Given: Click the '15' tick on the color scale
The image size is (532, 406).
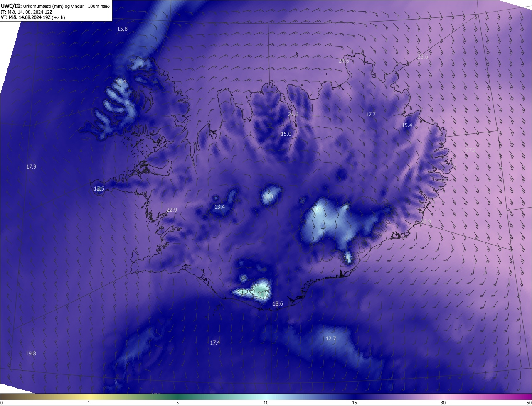Looking at the screenshot, I should click(355, 403).
